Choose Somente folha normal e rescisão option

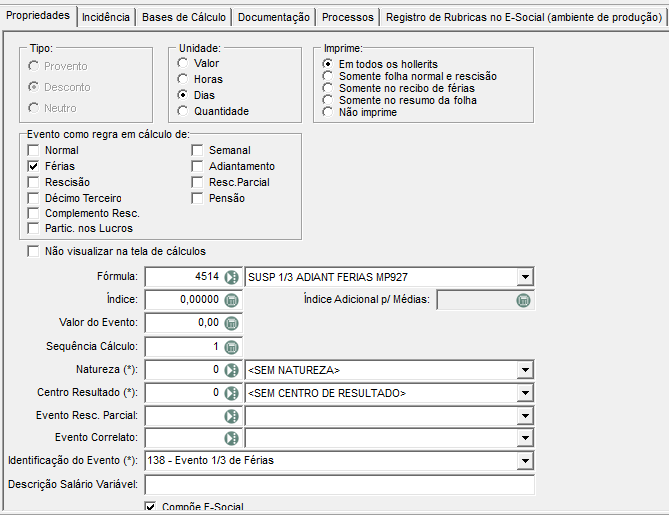point(328,76)
